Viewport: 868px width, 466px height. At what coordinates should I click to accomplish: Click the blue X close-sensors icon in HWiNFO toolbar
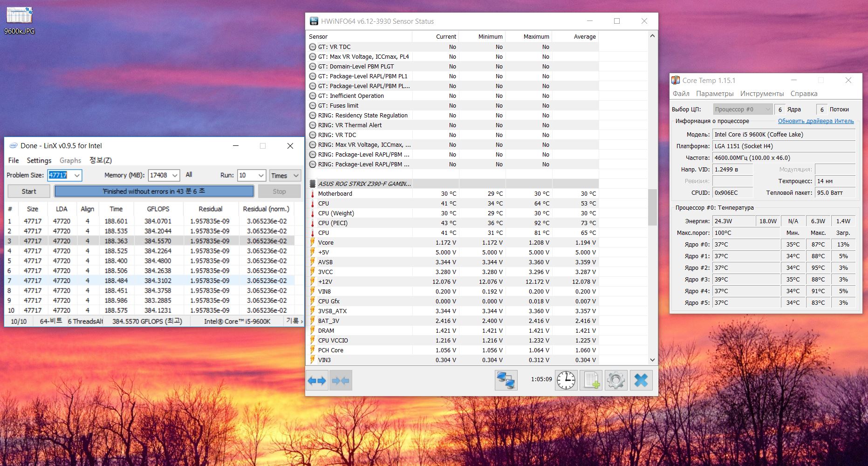click(641, 380)
